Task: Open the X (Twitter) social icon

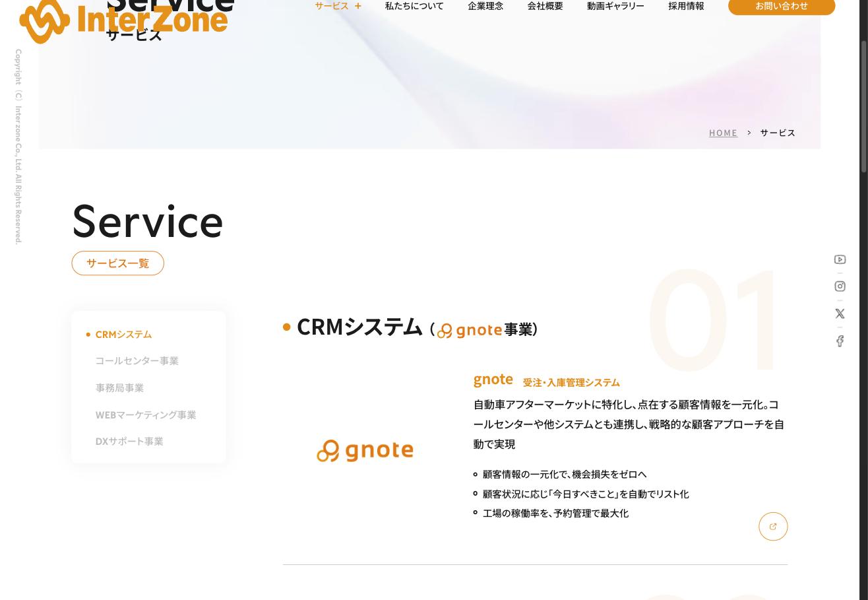Action: point(840,314)
